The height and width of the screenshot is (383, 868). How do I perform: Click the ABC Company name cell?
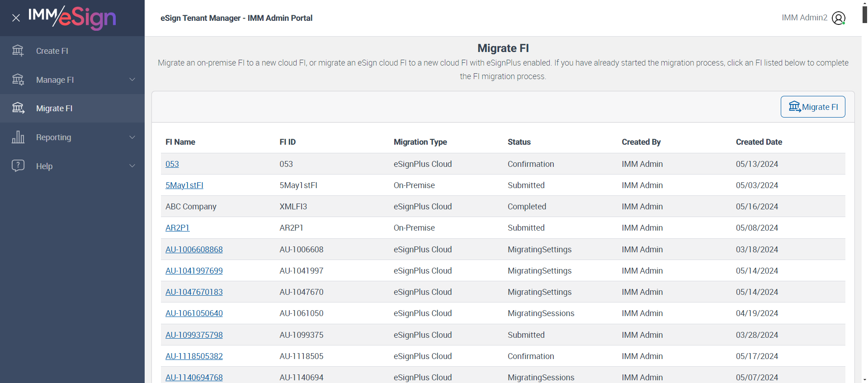click(191, 207)
